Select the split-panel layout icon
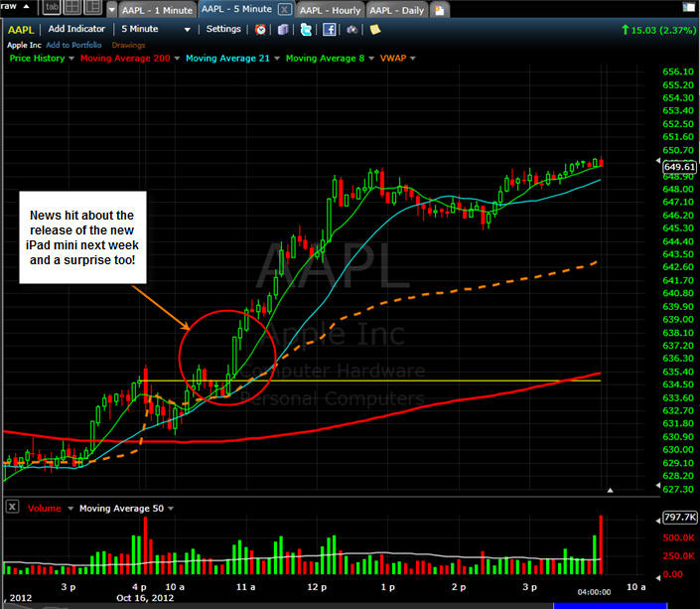Image resolution: width=700 pixels, height=609 pixels. coord(93,7)
